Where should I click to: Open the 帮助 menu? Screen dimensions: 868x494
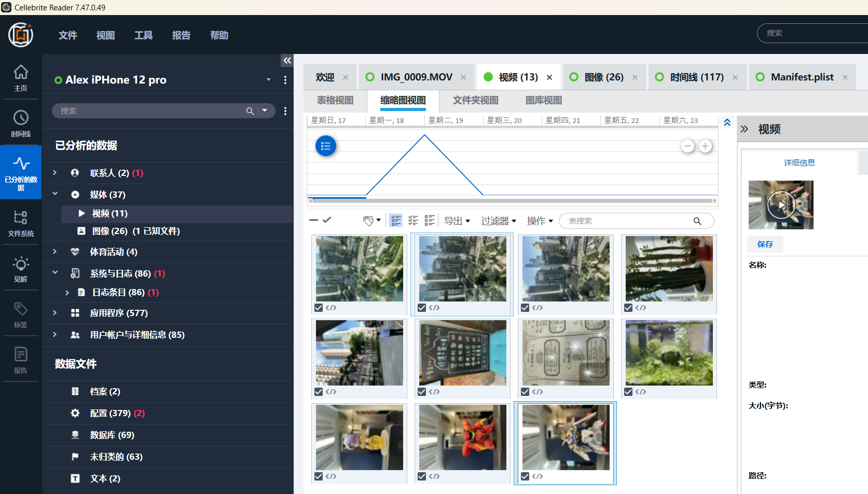point(219,35)
